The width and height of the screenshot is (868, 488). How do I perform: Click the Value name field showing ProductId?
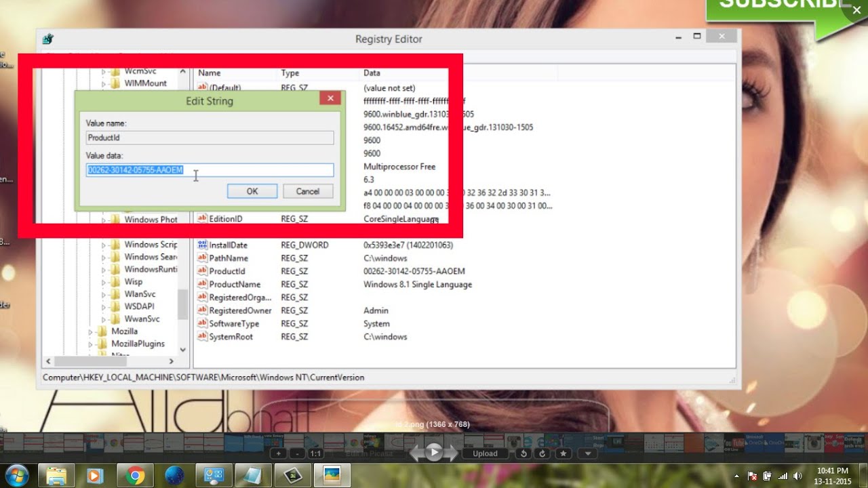pyautogui.click(x=210, y=138)
